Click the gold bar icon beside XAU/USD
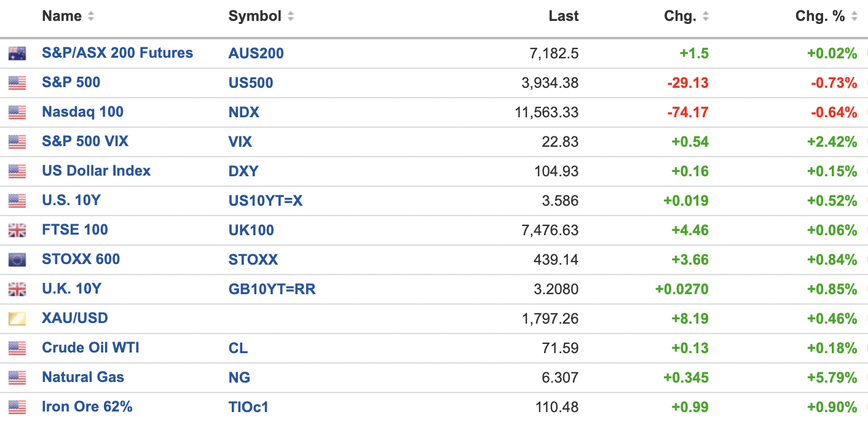This screenshot has height=425, width=868. tap(17, 319)
